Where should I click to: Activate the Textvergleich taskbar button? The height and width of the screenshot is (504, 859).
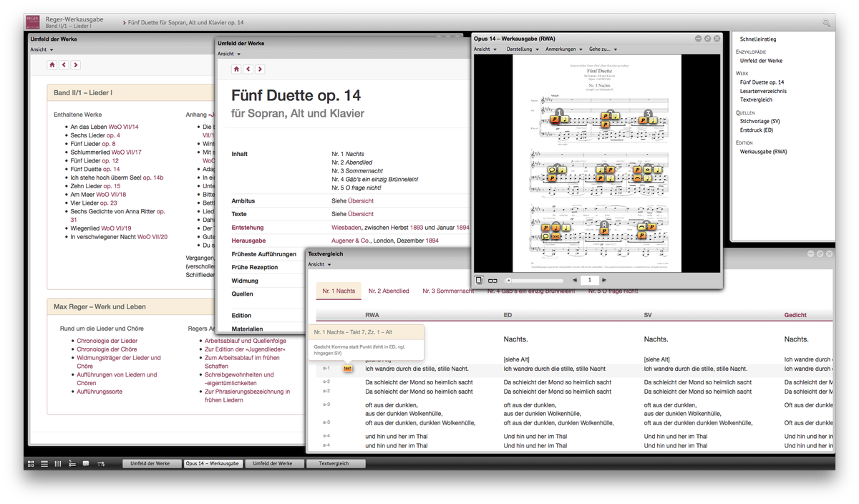tap(335, 464)
